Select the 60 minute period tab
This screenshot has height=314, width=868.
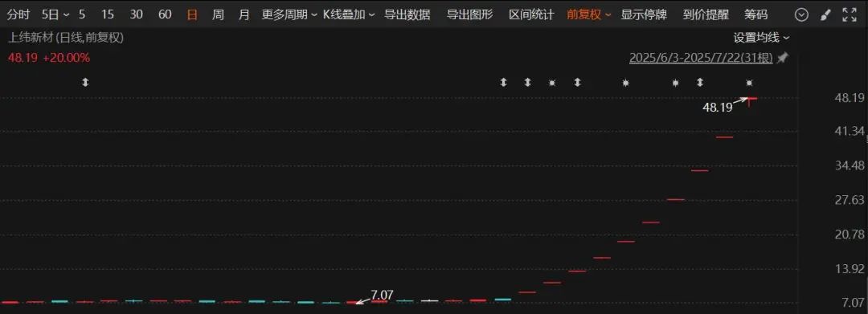(165, 15)
